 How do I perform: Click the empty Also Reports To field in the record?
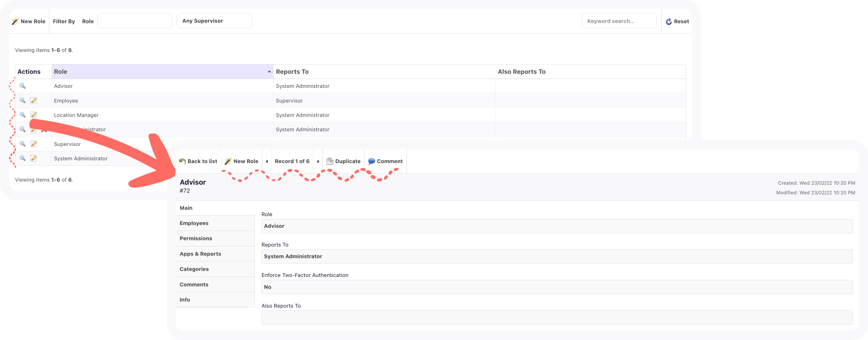click(x=557, y=317)
